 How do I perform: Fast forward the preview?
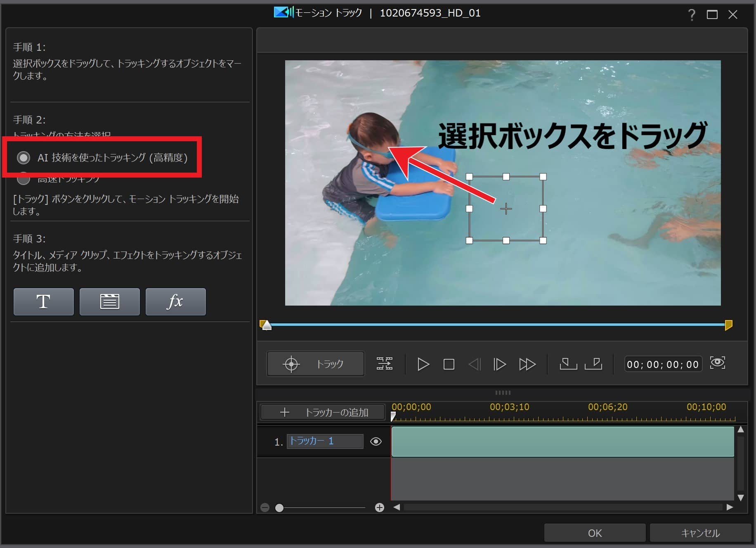[x=527, y=364]
